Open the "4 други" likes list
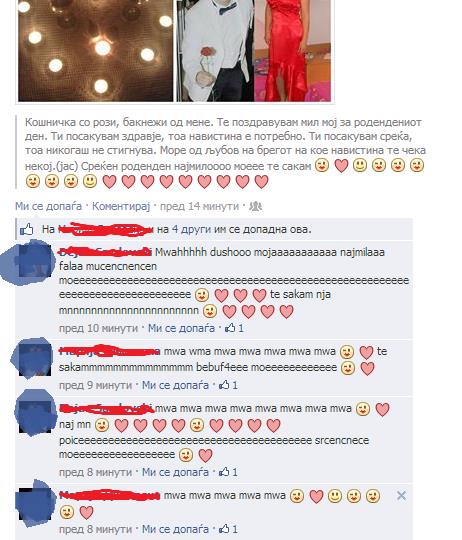This screenshot has height=540, width=462. [191, 229]
